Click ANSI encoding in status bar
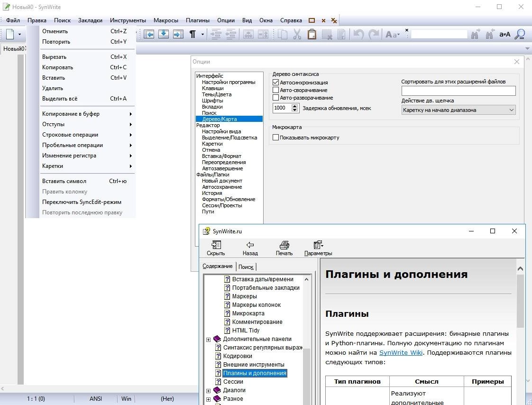This screenshot has width=532, height=405. point(96,398)
